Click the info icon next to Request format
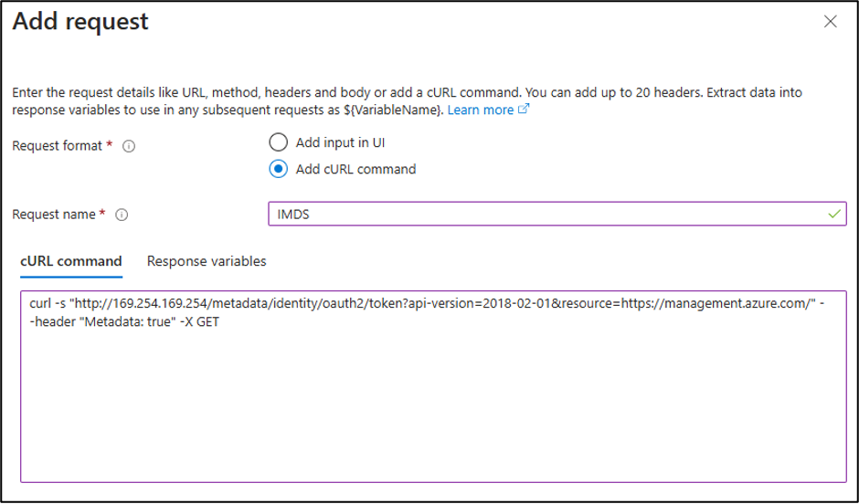 click(129, 147)
